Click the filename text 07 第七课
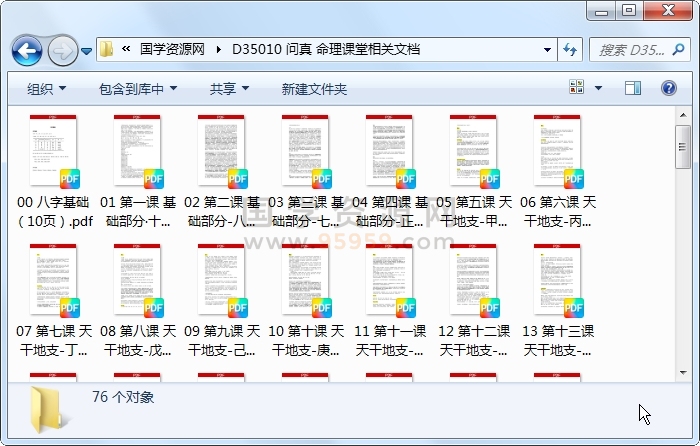This screenshot has height=446, width=700. pyautogui.click(x=46, y=331)
